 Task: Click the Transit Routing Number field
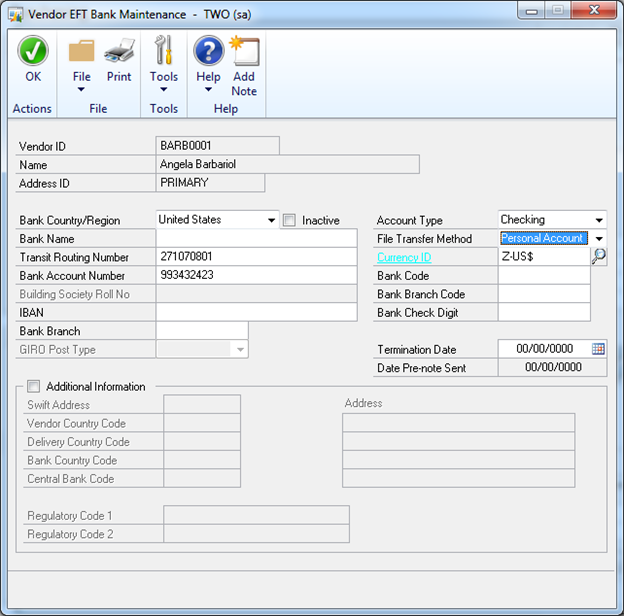(256, 257)
